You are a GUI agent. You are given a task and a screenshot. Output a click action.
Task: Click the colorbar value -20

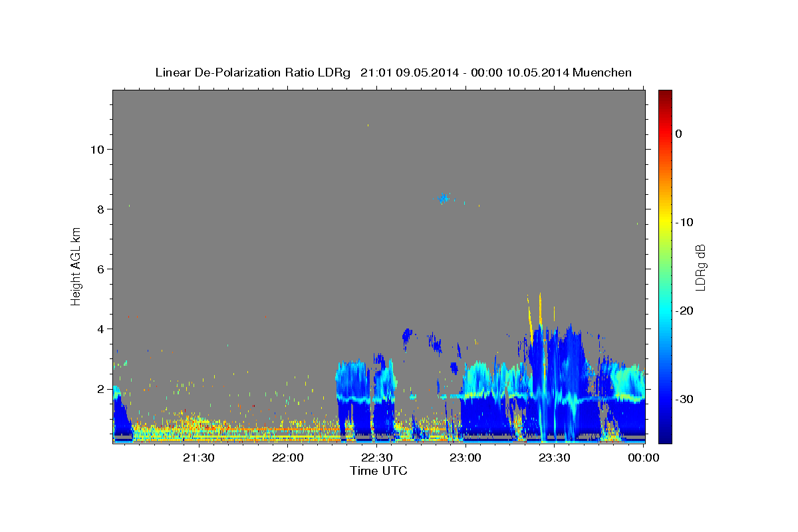[x=684, y=311]
